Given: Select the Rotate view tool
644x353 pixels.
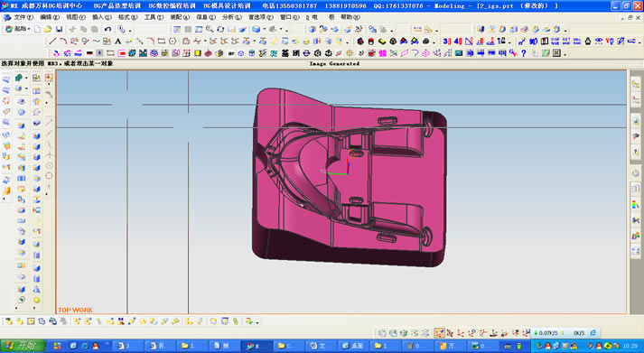Looking at the screenshot, I should click(x=220, y=29).
